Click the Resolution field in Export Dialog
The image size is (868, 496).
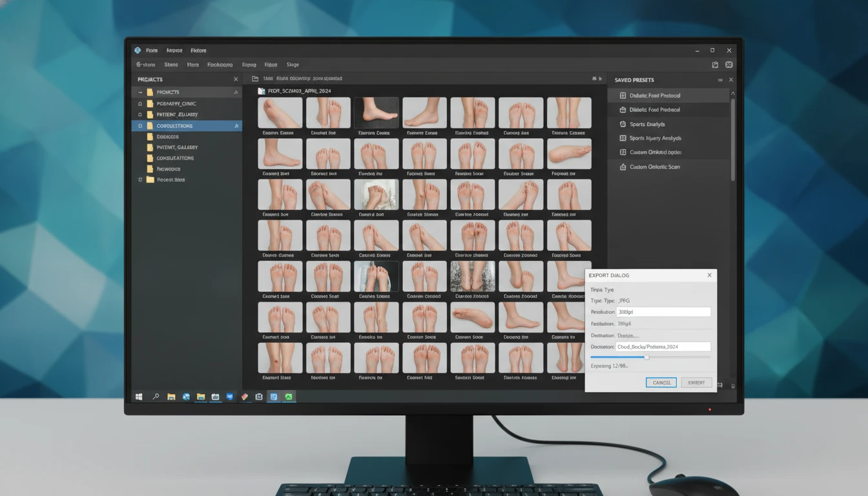tap(664, 312)
